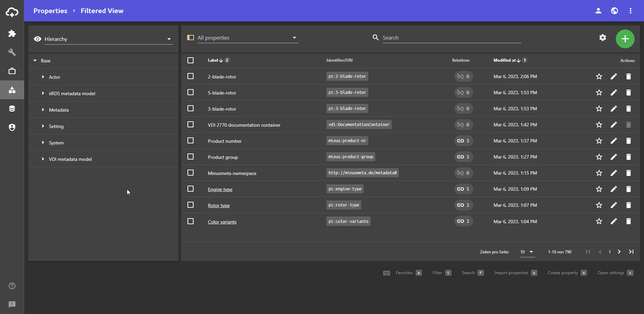Click the Create property shortcut hint
The height and width of the screenshot is (314, 644).
tap(567, 273)
